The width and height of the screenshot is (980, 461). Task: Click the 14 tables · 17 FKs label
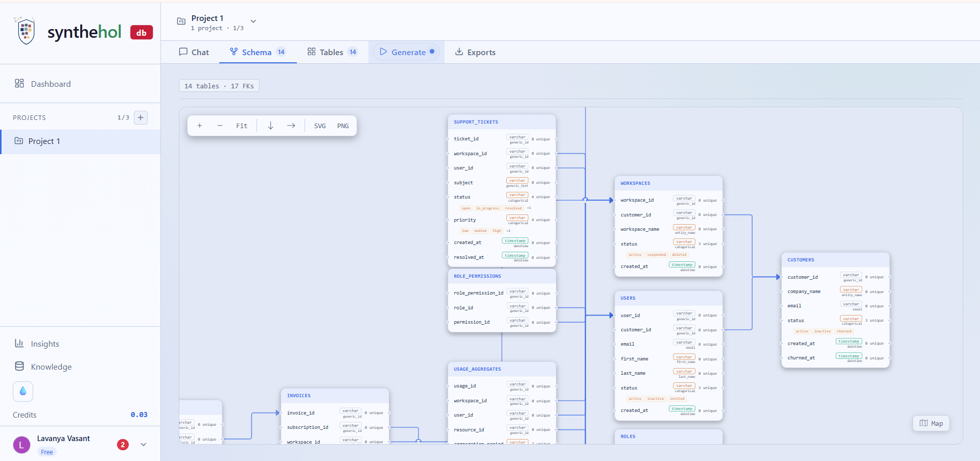pos(219,86)
